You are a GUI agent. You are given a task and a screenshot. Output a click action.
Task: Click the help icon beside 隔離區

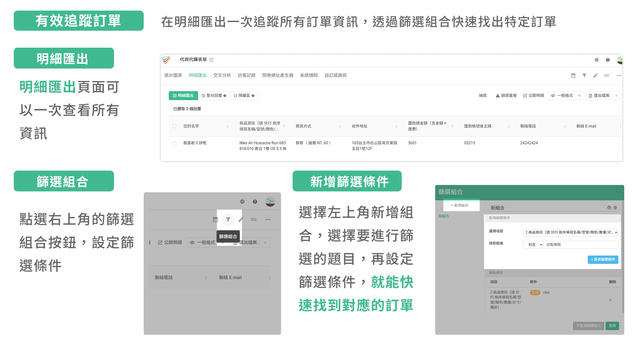tap(253, 96)
